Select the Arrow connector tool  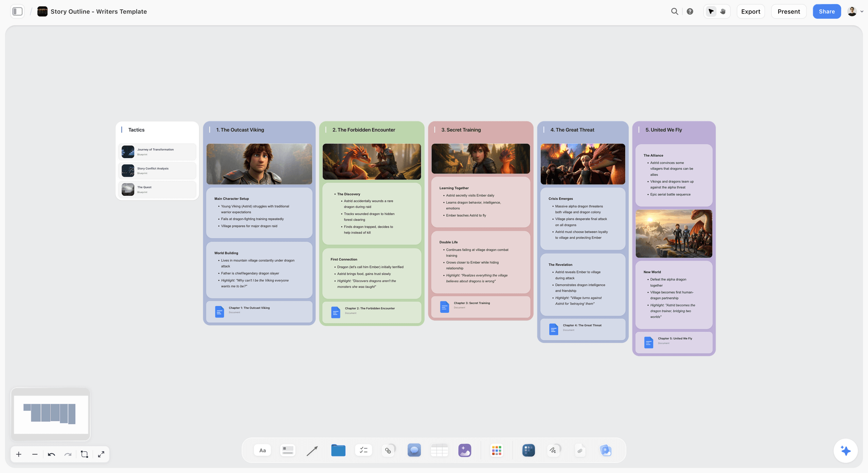(x=312, y=451)
